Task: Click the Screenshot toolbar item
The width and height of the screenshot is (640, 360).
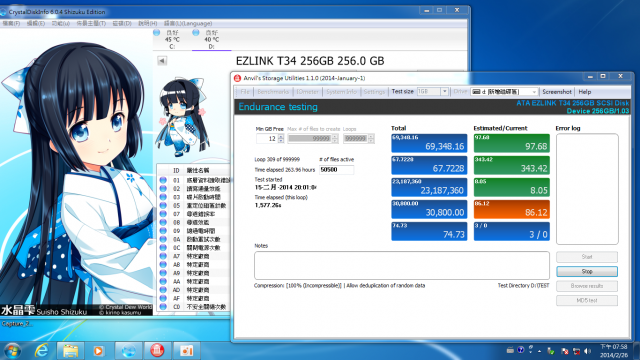Action: 557,92
